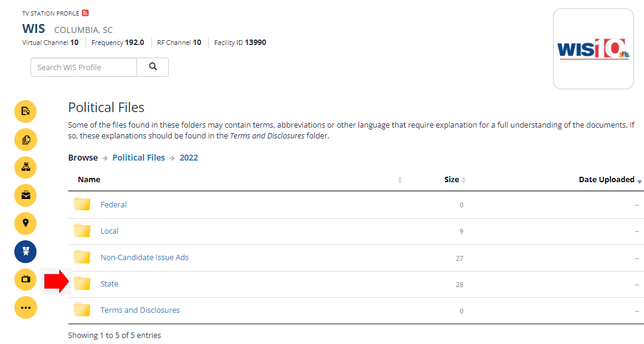The height and width of the screenshot is (344, 644).
Task: Click the 2022 breadcrumb link
Action: click(189, 158)
